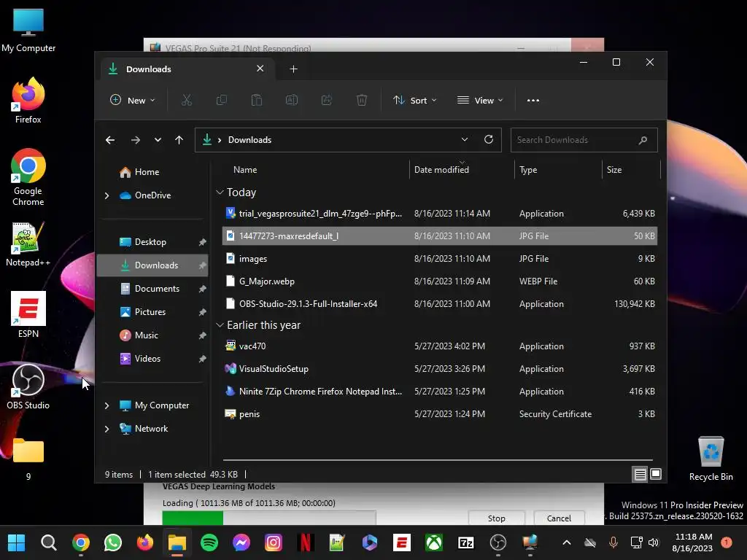Select the vac470 application file
This screenshot has height=560, width=747.
tap(440, 346)
